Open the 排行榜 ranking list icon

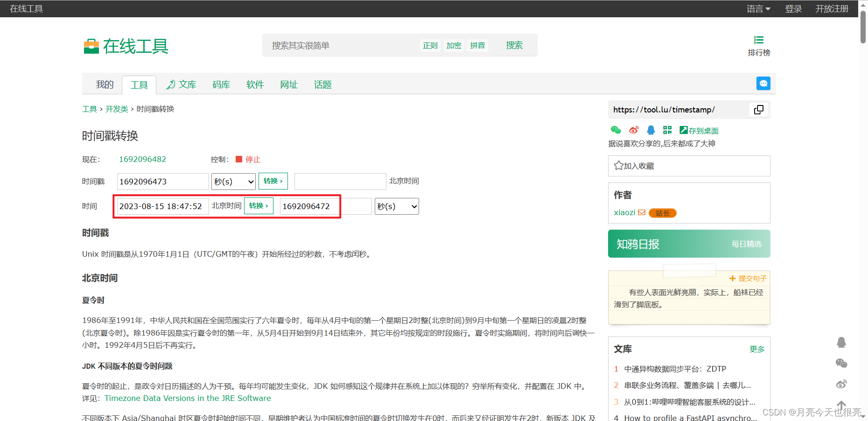pyautogui.click(x=759, y=40)
